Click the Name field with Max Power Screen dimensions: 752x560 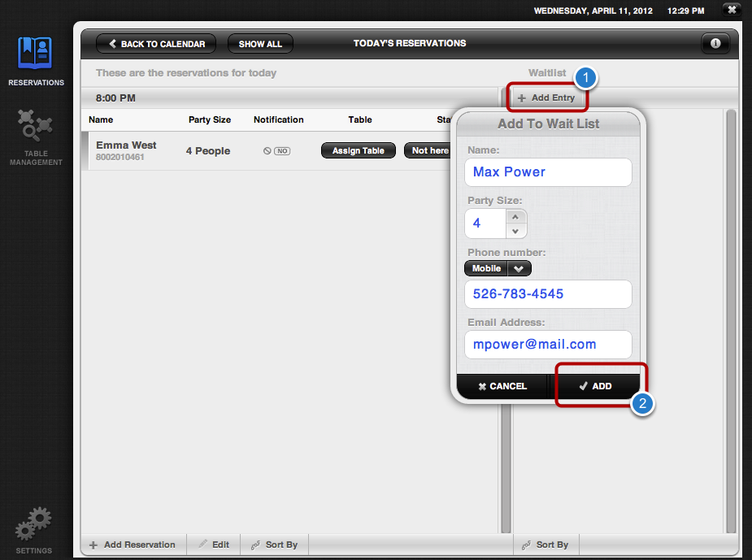click(548, 172)
